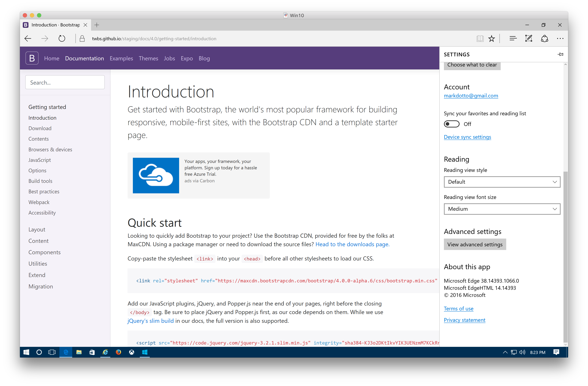Expand the Reading view style dropdown
Viewport: 588px width, 386px height.
pos(502,182)
